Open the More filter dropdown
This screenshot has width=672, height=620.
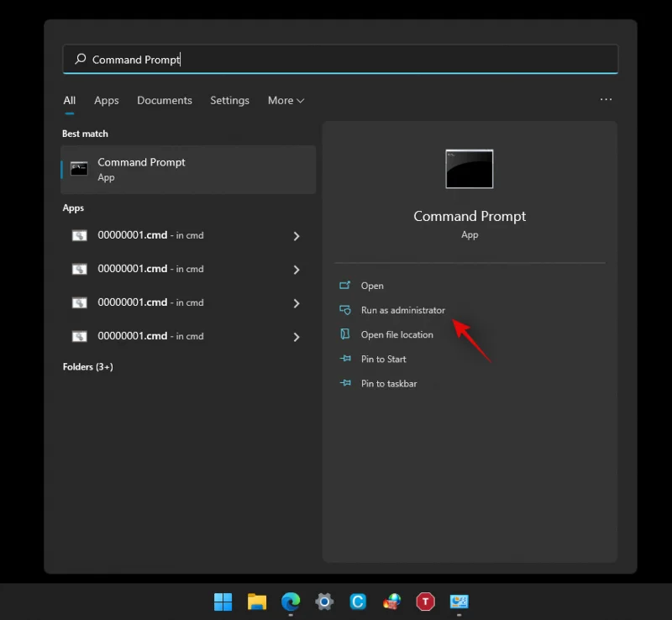(x=286, y=100)
